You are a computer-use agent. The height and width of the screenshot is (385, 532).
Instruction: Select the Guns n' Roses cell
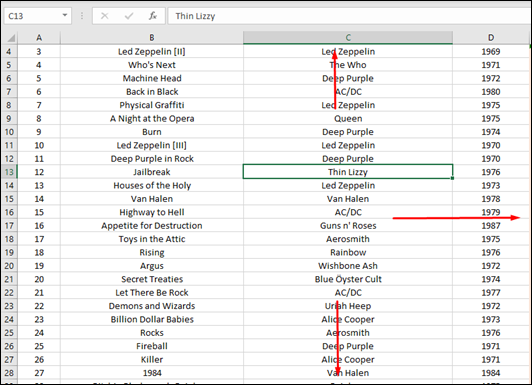pos(348,226)
